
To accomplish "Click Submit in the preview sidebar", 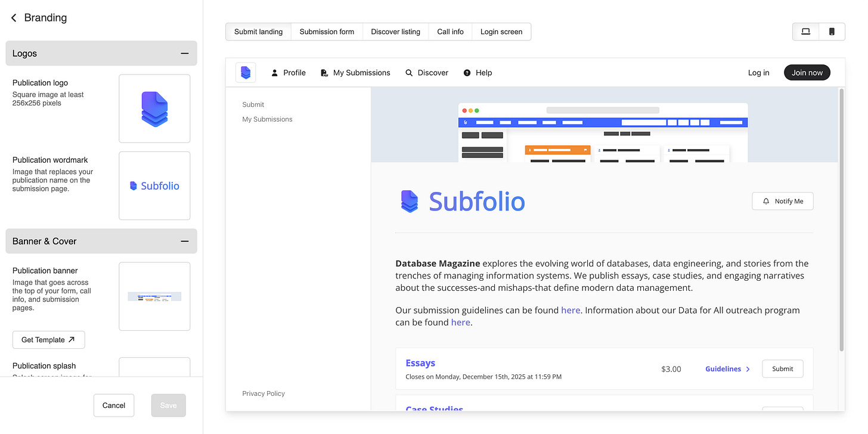I will click(253, 104).
